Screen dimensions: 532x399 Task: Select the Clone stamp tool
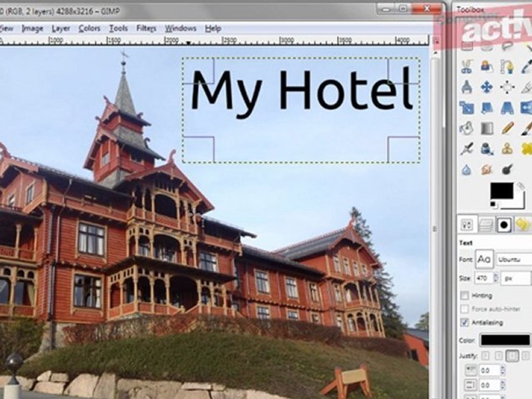507,149
